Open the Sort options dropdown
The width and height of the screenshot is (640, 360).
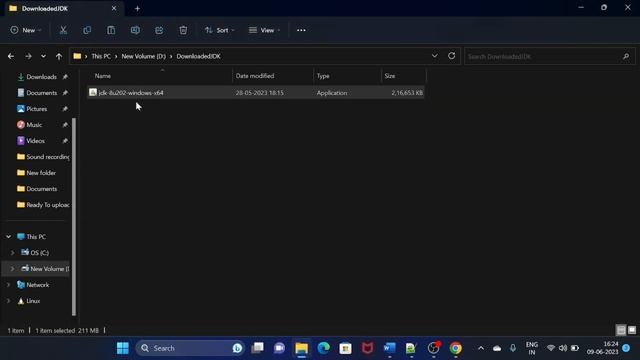pos(220,30)
